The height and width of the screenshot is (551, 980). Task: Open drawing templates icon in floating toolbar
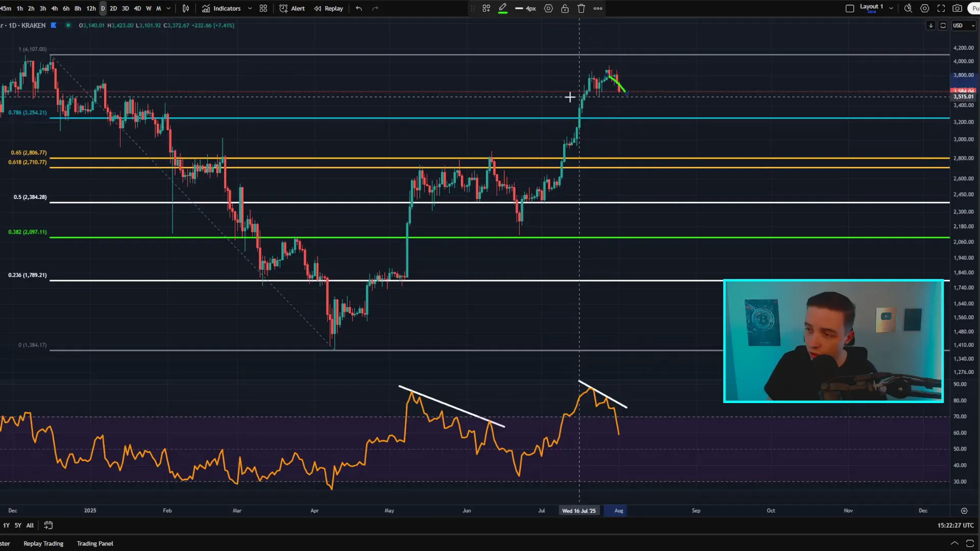(486, 9)
